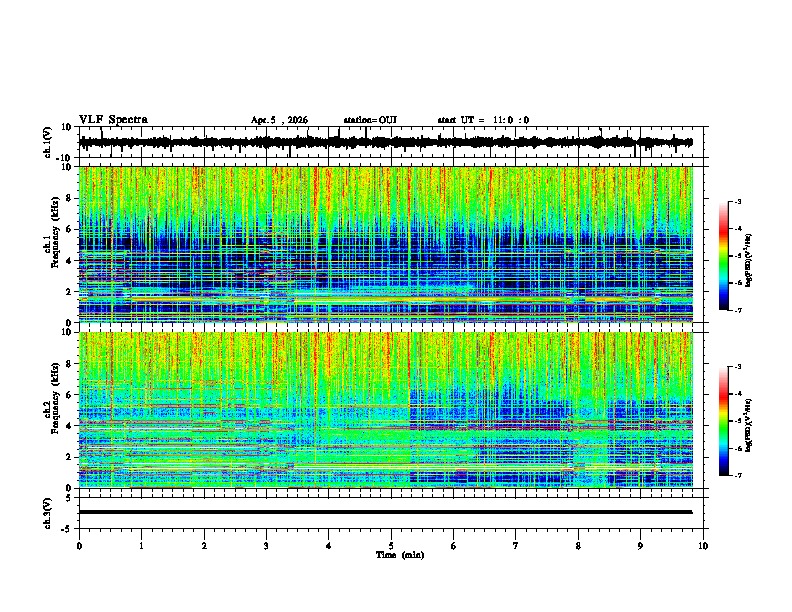Click the "6" kHz tick on ch.2 axis
The height and width of the screenshot is (612, 792).
tap(68, 395)
